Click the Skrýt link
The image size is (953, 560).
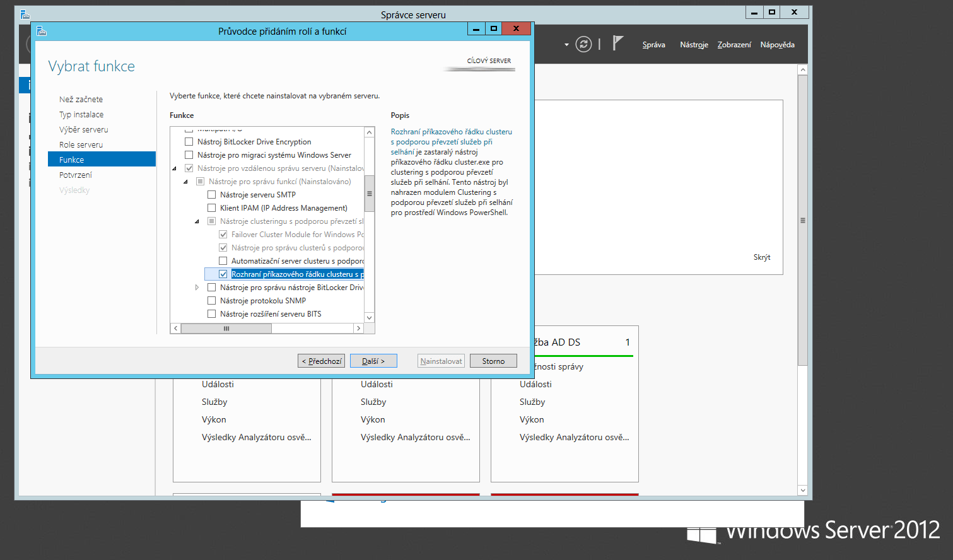(x=761, y=257)
